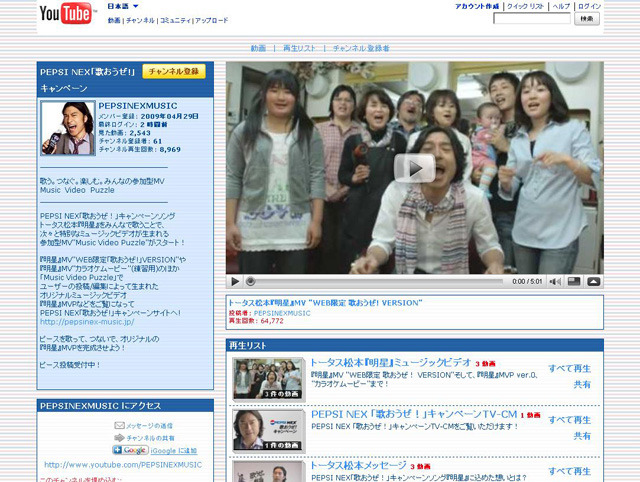Viewport: 640px width, 482px height.
Task: Open the video title トータス松本『明星』MV link
Action: (325, 303)
